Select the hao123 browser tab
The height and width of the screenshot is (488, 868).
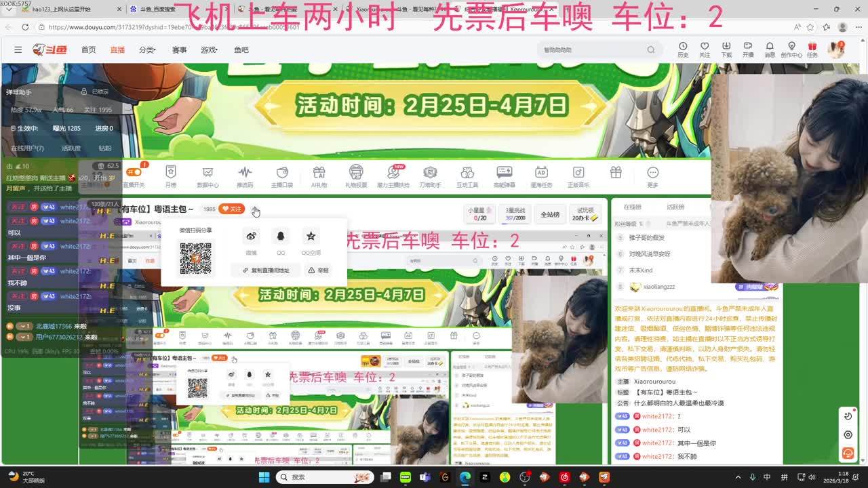[71, 9]
